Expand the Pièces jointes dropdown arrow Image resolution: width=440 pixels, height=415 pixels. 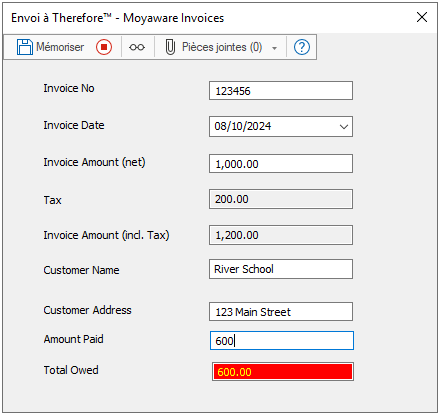274,48
